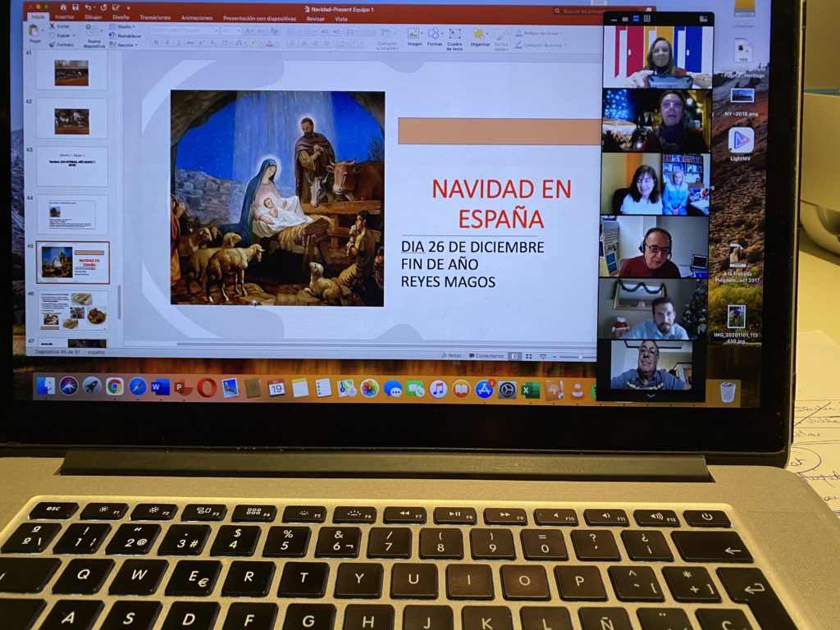Screen dimensions: 840x630
Task: Open Launchpad from the Dock
Action: [x=92, y=386]
